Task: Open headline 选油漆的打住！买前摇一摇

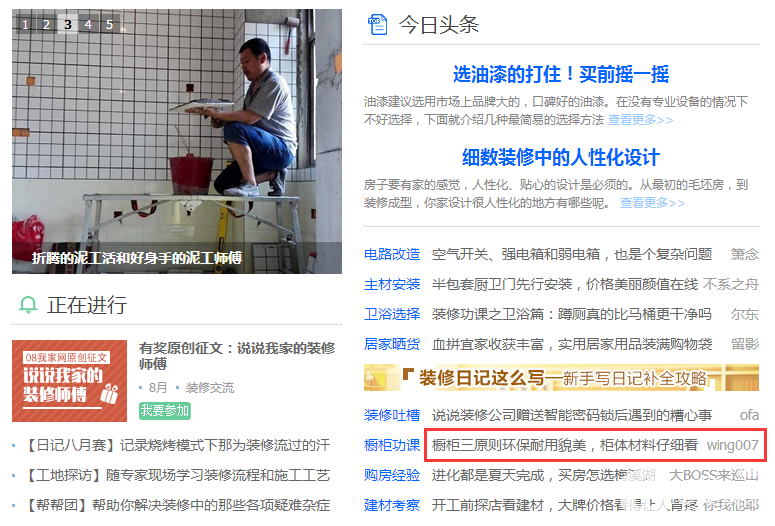Action: tap(561, 74)
